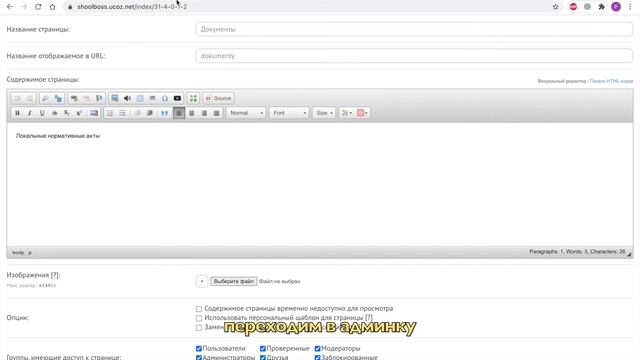Click the editor resize handle corner
The height and width of the screenshot is (360, 640).
point(629,254)
